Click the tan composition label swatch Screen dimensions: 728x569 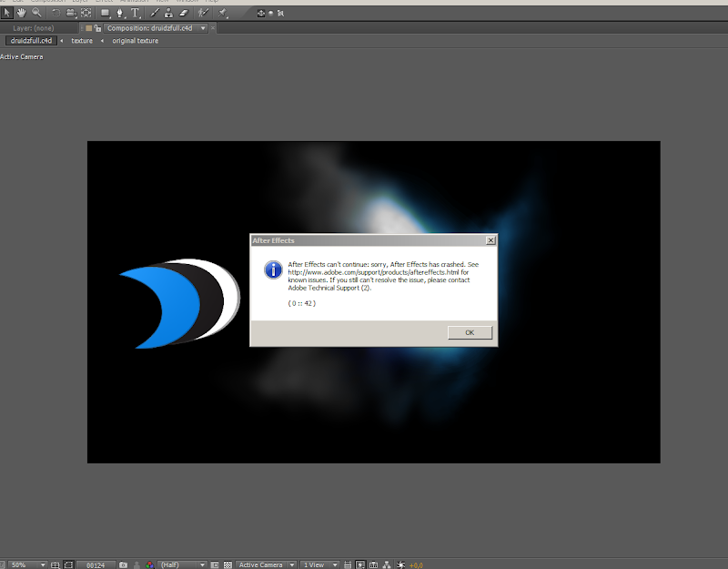[88, 28]
